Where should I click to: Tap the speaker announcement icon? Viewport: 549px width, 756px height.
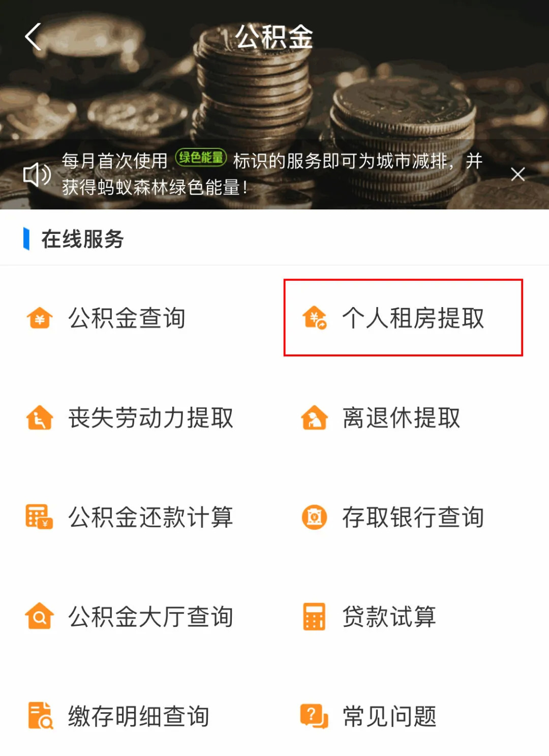pos(37,174)
